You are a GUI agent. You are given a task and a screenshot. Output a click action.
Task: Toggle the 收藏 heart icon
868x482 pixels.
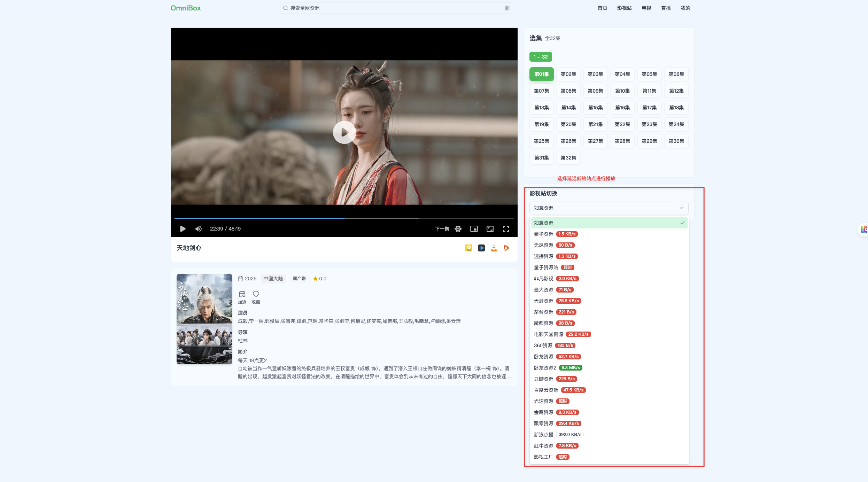[256, 294]
